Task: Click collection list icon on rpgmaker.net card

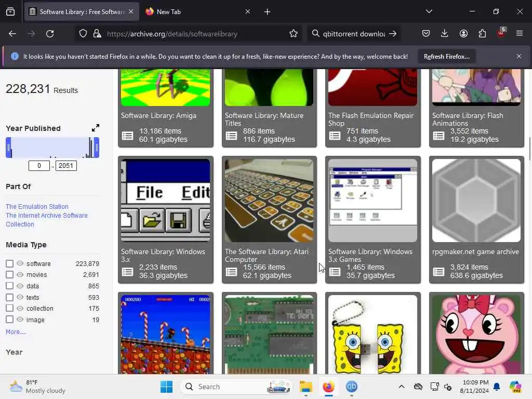Action: [x=438, y=272]
